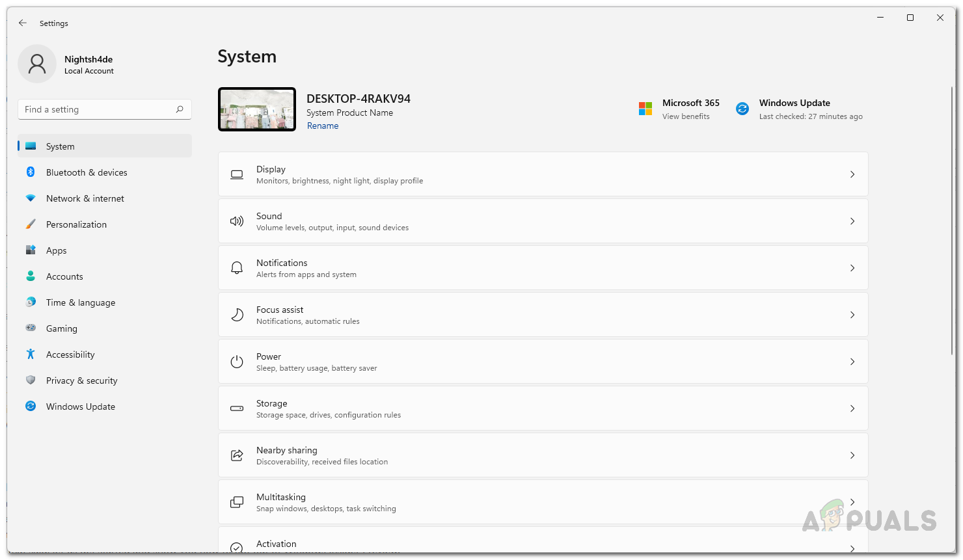Click the Windows Update sync icon in header

pos(742,109)
